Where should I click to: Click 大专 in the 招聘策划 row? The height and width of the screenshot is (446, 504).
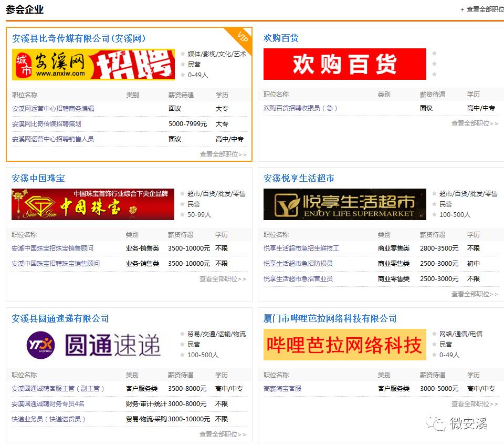coord(222,124)
